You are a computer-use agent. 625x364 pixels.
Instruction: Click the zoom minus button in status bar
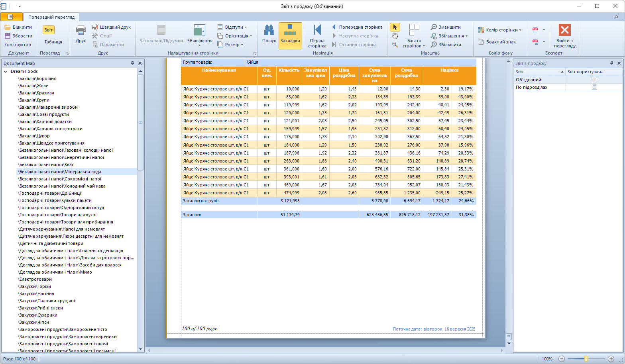(x=562, y=359)
